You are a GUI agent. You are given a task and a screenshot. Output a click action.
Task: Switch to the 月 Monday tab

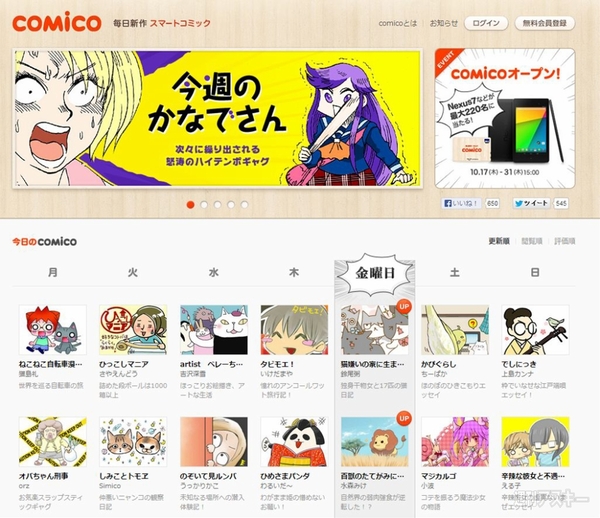53,272
